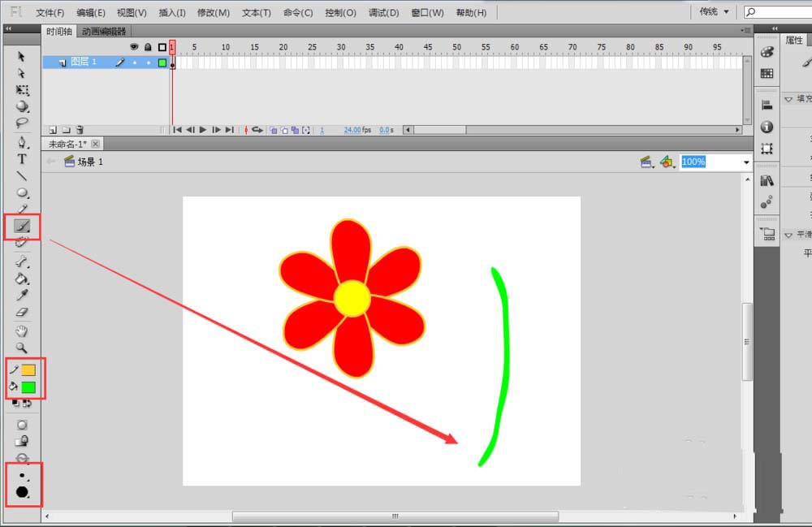Open the 传统 workspace dropdown
812x527 pixels.
click(x=714, y=11)
